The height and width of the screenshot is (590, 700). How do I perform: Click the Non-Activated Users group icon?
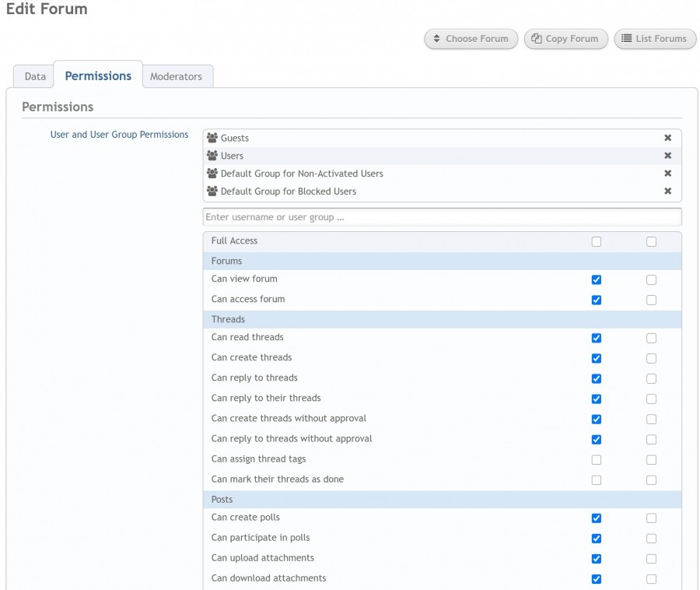click(x=212, y=174)
